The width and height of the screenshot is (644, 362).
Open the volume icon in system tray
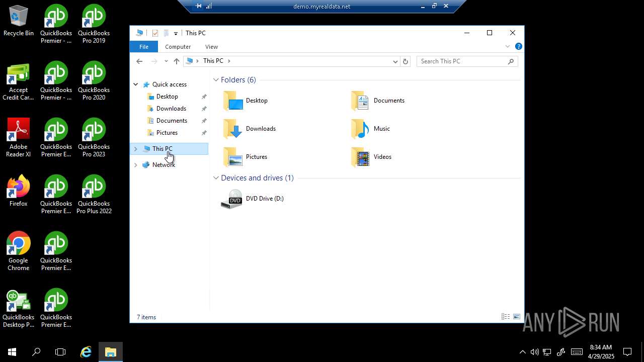tap(534, 352)
